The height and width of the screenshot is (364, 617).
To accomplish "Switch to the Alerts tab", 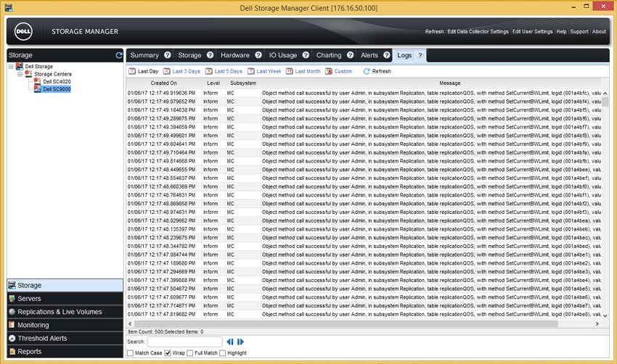I will tap(369, 55).
